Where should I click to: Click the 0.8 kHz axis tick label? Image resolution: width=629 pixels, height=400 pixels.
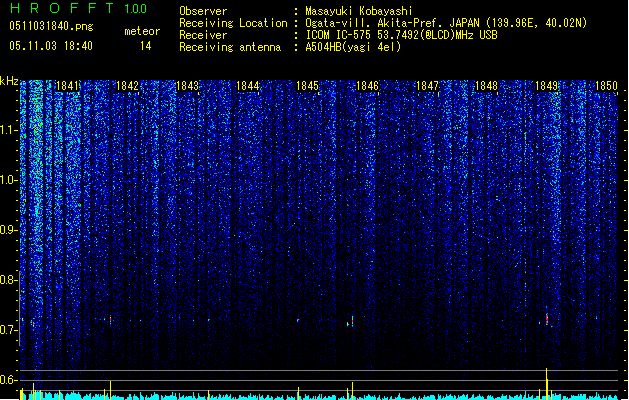(x=9, y=280)
